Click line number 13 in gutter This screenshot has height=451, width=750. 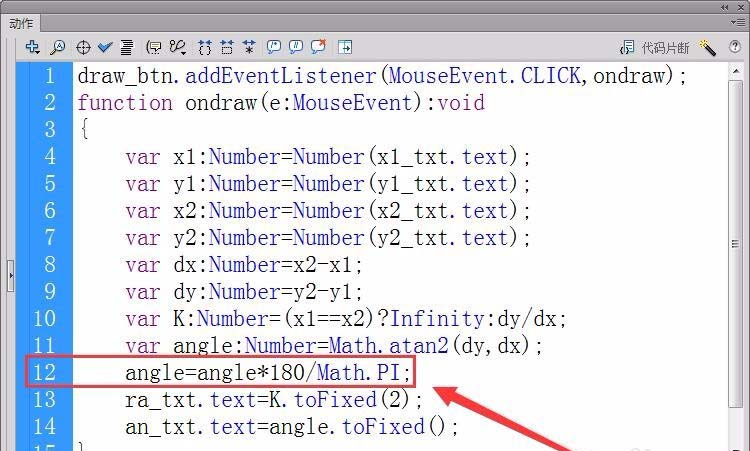tap(44, 399)
